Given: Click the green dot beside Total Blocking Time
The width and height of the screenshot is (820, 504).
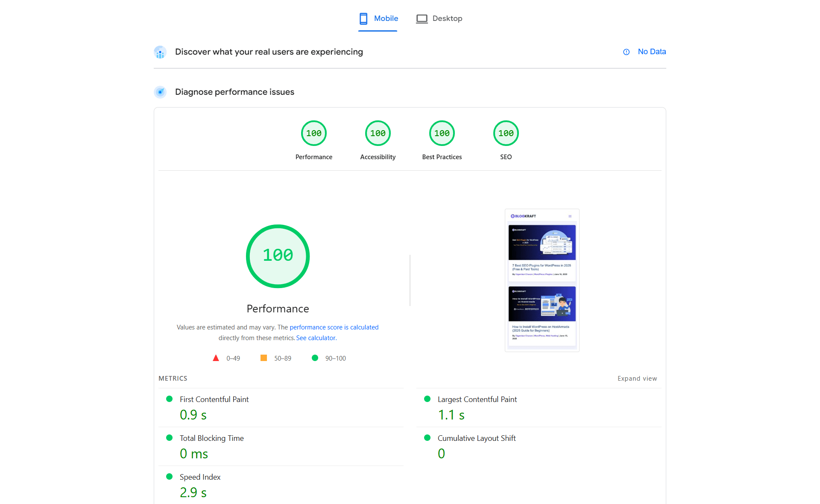Looking at the screenshot, I should point(169,437).
